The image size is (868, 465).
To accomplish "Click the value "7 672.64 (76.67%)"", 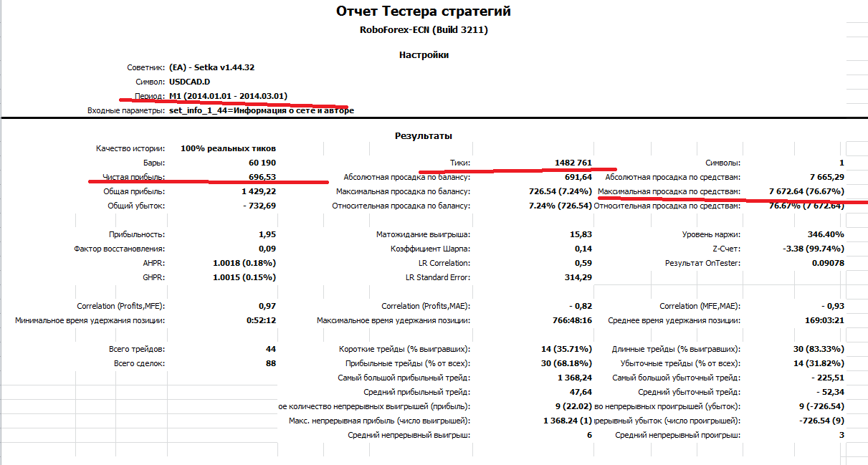I will pyautogui.click(x=807, y=191).
